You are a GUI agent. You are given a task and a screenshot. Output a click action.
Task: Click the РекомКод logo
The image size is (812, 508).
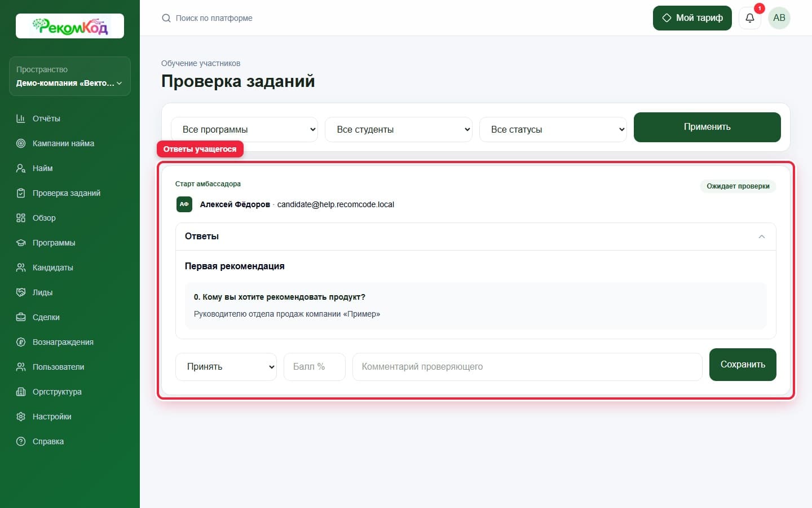click(x=70, y=26)
